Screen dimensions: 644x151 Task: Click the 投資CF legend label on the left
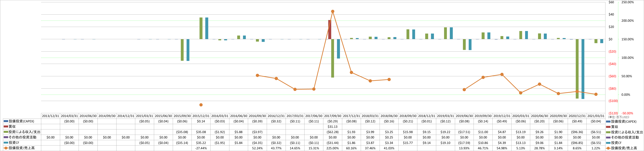14,143
